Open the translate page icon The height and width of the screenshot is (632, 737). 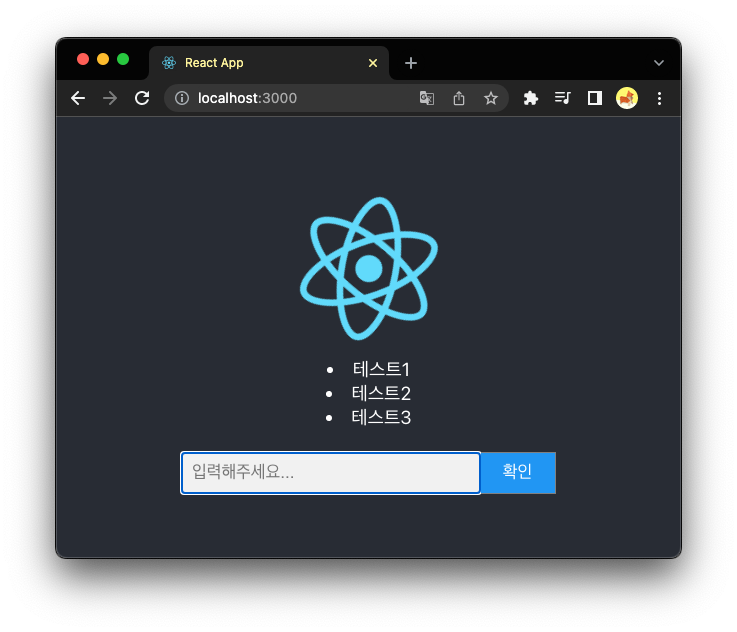pos(427,98)
